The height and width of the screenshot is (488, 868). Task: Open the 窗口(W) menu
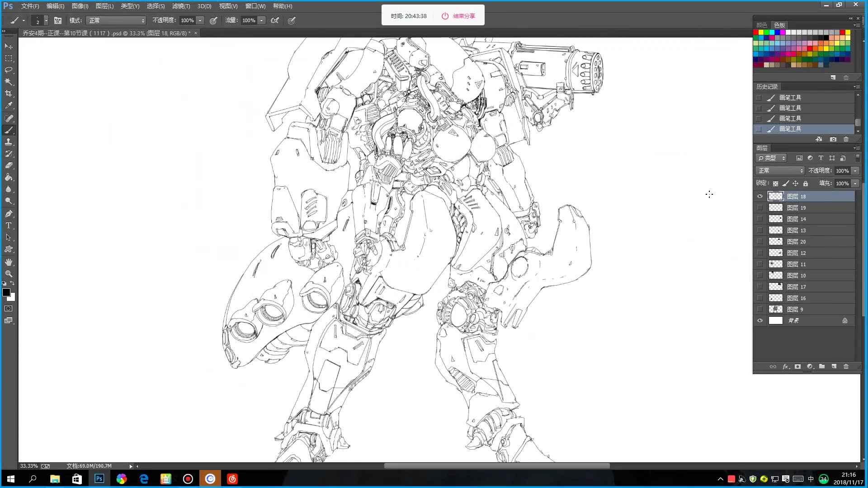tap(255, 6)
